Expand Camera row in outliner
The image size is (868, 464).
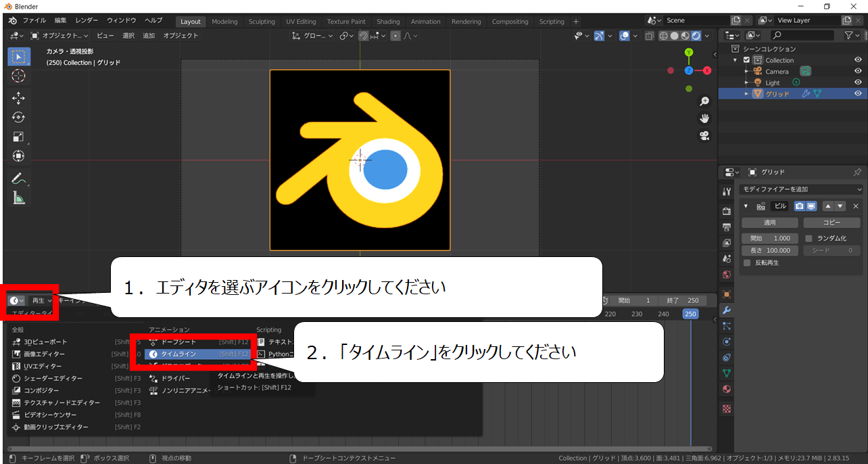(746, 71)
